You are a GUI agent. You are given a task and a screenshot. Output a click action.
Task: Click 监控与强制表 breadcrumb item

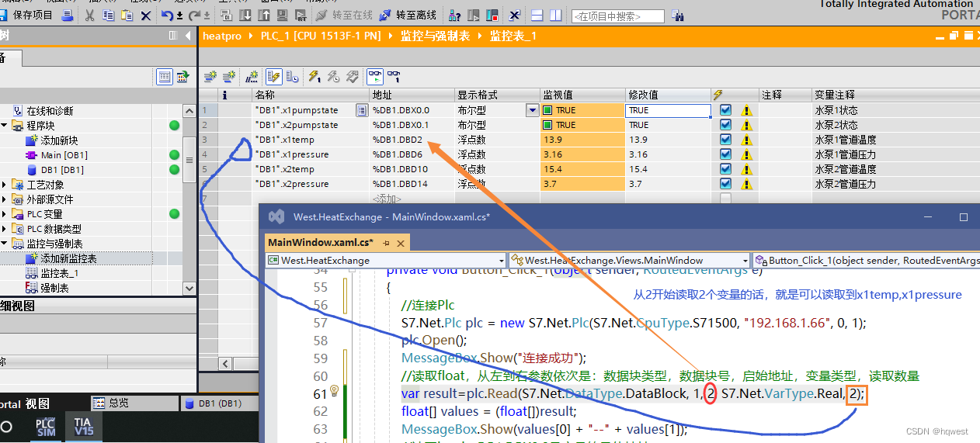435,36
